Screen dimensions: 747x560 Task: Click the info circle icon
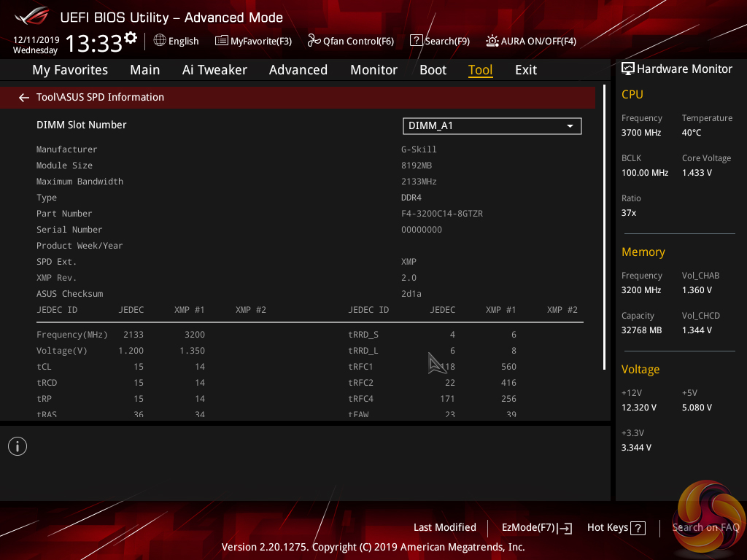click(18, 446)
